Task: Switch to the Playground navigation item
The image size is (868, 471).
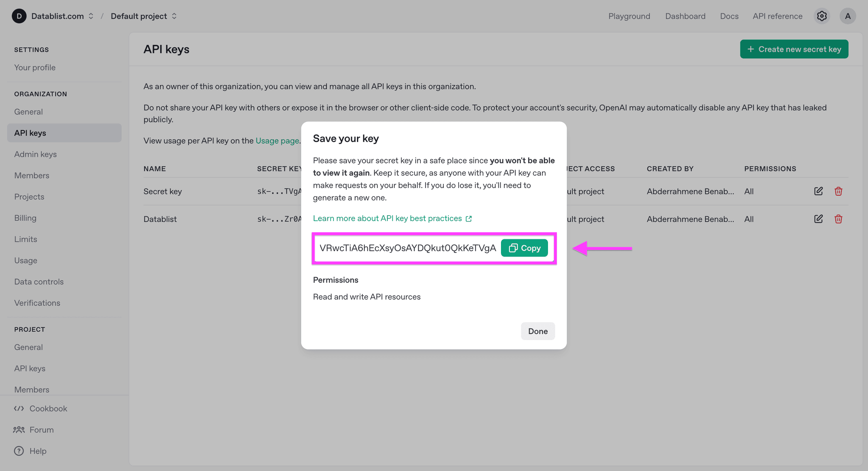Action: click(x=629, y=16)
